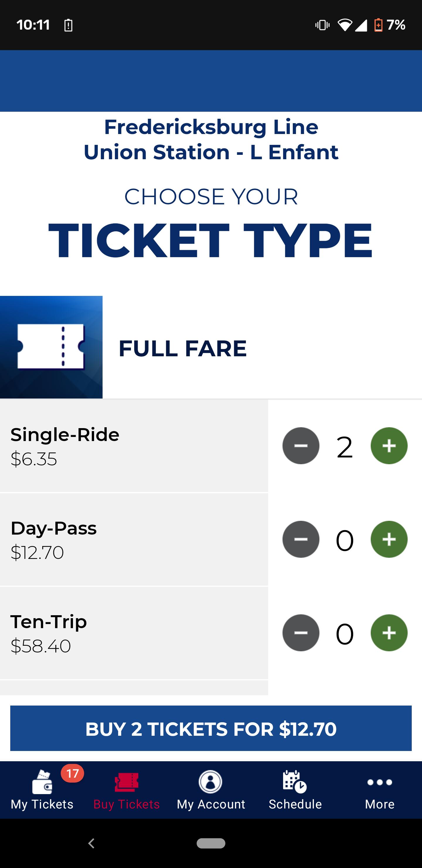422x868 pixels.
Task: Tap the Android home pill
Action: click(211, 843)
